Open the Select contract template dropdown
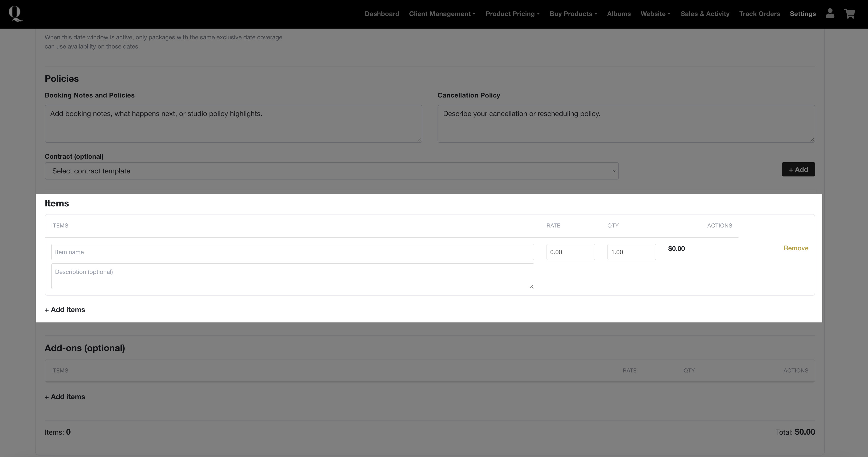 pyautogui.click(x=331, y=171)
